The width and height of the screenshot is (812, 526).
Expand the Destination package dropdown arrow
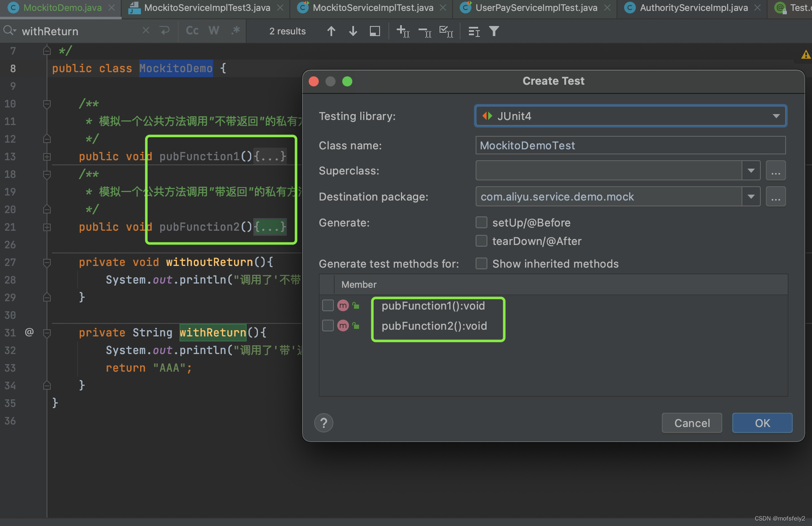[751, 196]
